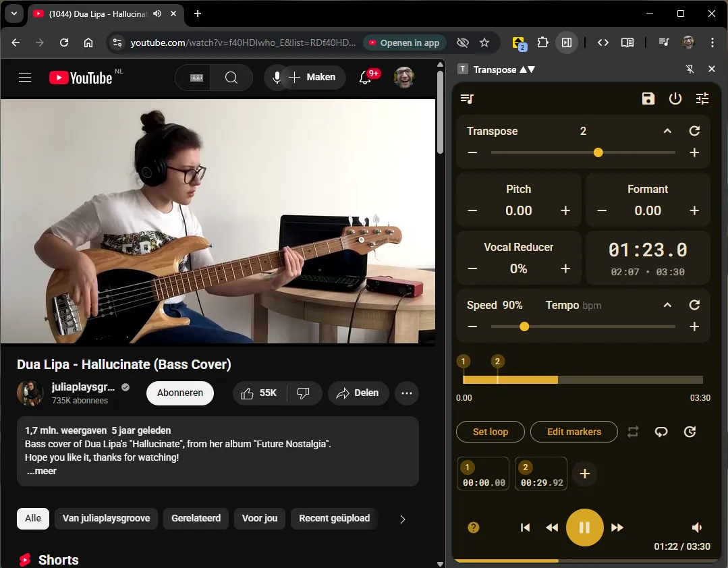Collapse the Speed and Tempo section
Viewport: 728px width, 568px height.
tap(667, 305)
